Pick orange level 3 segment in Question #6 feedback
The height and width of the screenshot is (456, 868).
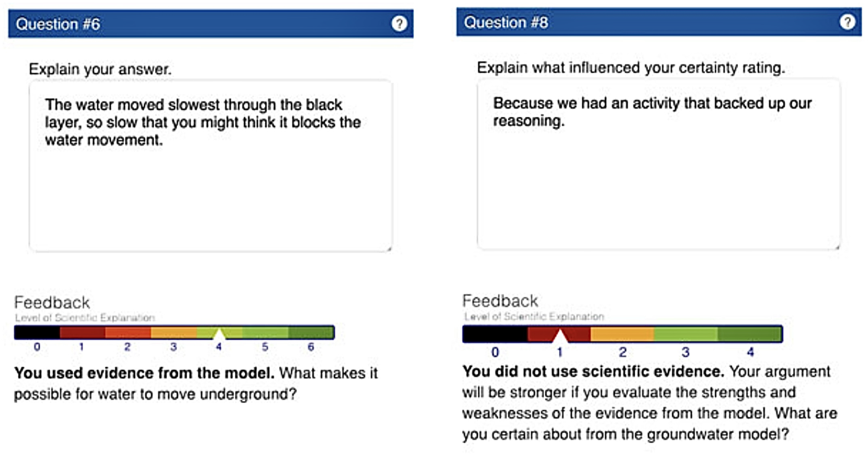coord(174,333)
